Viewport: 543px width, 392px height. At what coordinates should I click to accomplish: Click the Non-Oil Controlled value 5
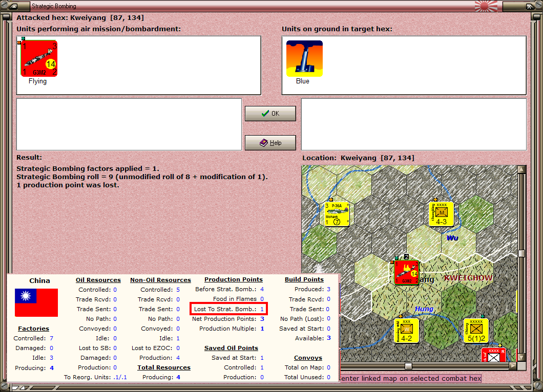(178, 290)
